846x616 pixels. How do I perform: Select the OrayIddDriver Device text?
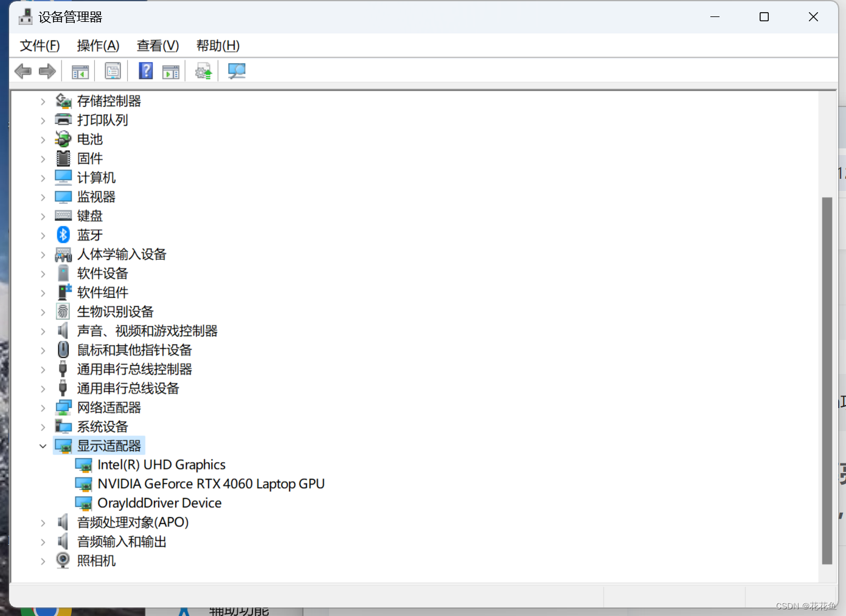coord(159,504)
